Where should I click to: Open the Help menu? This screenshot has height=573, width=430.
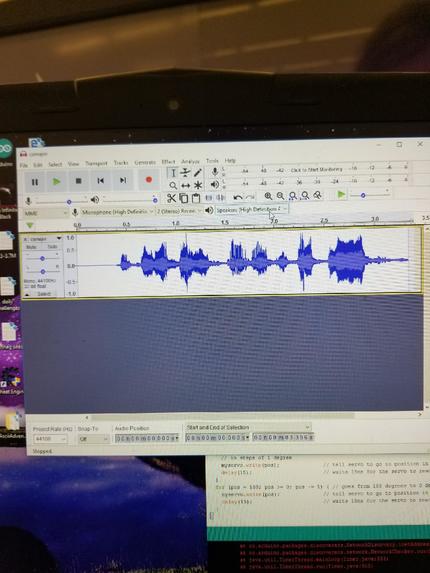click(x=230, y=160)
